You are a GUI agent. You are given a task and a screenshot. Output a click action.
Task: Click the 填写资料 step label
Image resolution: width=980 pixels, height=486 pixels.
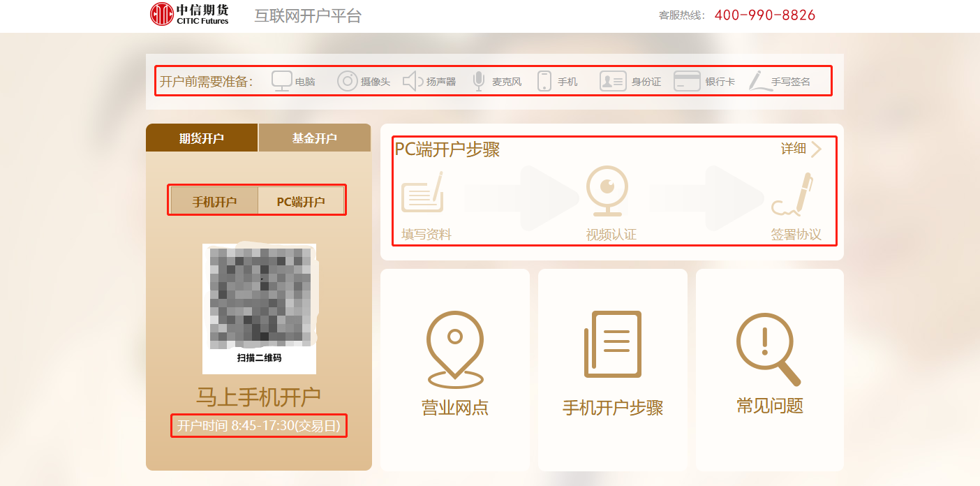[426, 235]
